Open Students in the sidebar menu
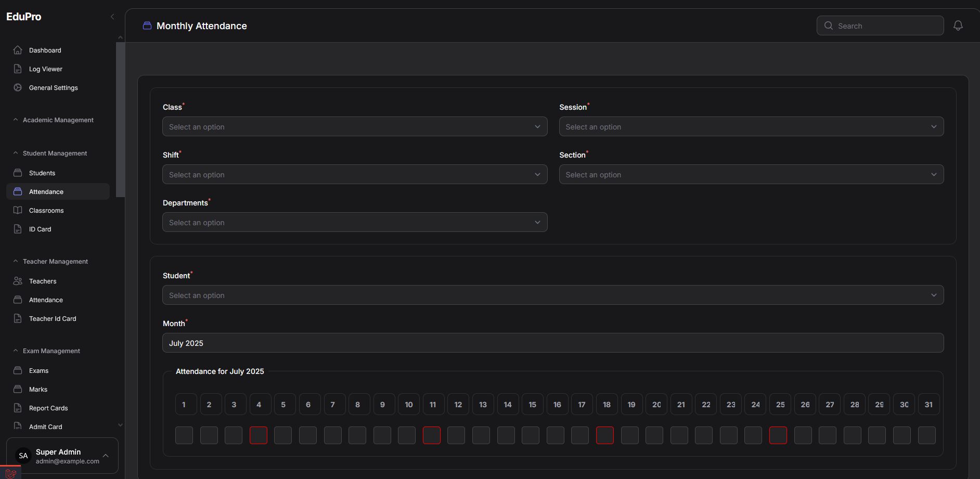 (x=42, y=173)
